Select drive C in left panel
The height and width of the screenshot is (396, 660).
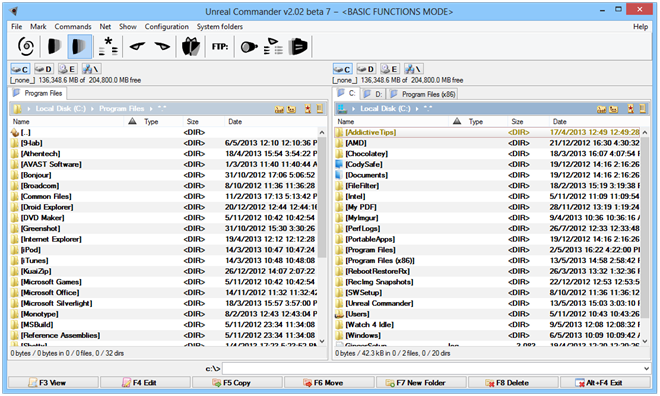[x=20, y=69]
